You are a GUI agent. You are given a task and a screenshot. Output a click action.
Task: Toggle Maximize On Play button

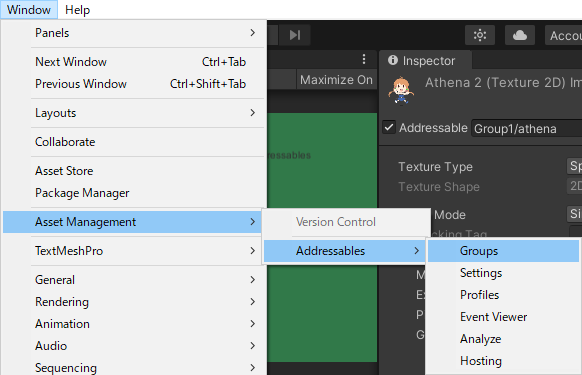[336, 80]
